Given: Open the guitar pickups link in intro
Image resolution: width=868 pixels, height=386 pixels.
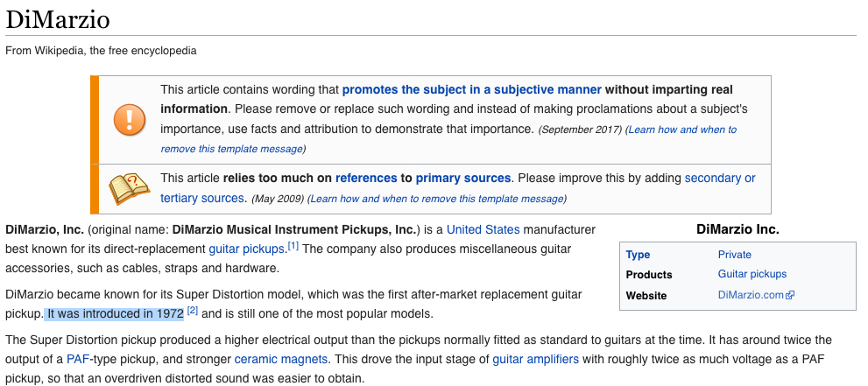Looking at the screenshot, I should click(246, 249).
